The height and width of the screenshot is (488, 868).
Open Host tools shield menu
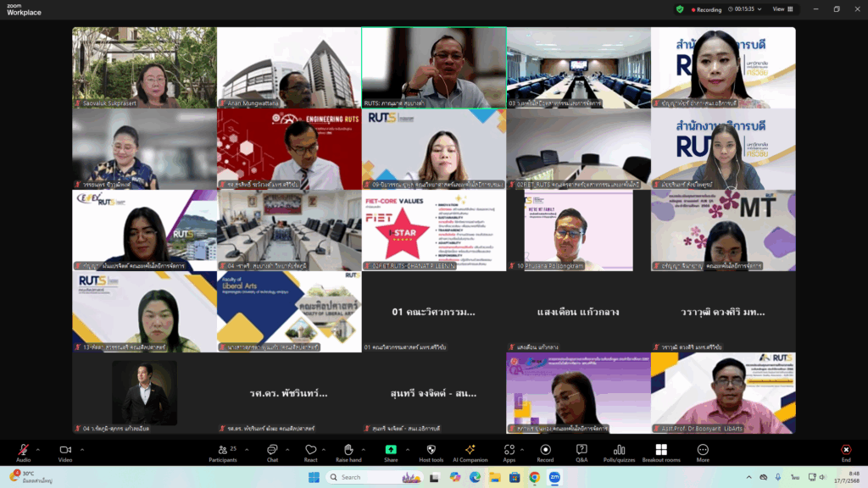click(x=431, y=452)
